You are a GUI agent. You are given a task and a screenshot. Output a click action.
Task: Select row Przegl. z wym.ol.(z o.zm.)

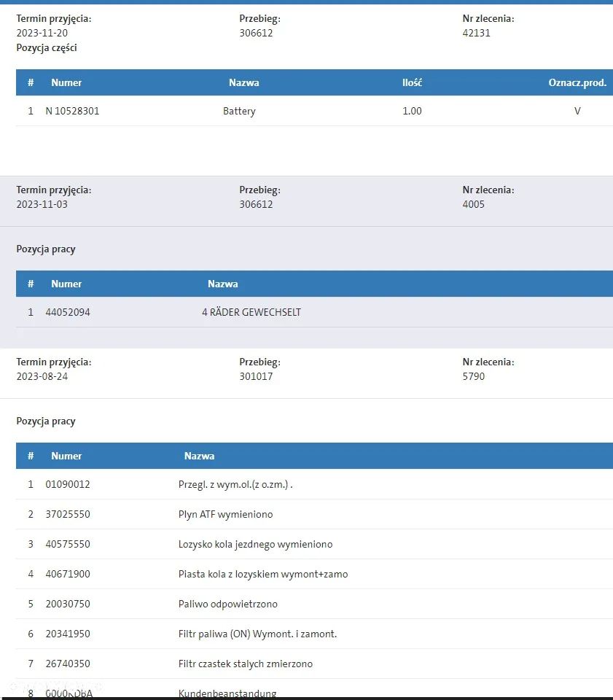click(314, 484)
